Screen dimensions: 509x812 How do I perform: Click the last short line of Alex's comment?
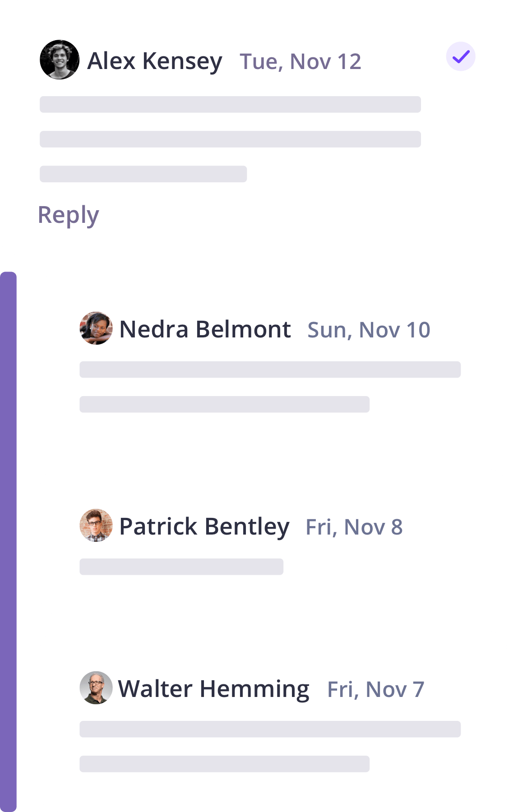(x=143, y=174)
